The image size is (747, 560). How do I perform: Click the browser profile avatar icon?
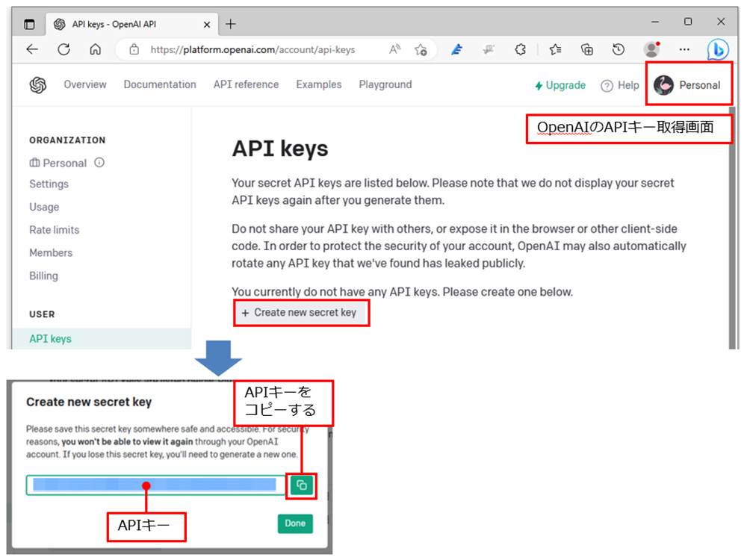point(651,49)
